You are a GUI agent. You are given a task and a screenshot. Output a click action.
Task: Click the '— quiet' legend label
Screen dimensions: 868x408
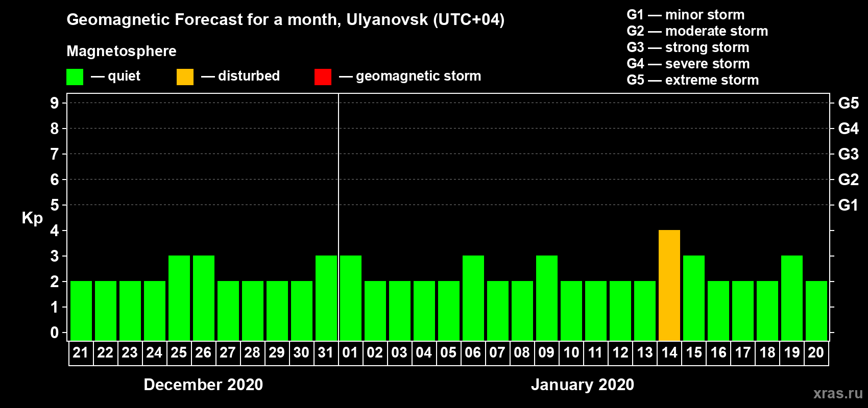click(x=115, y=76)
